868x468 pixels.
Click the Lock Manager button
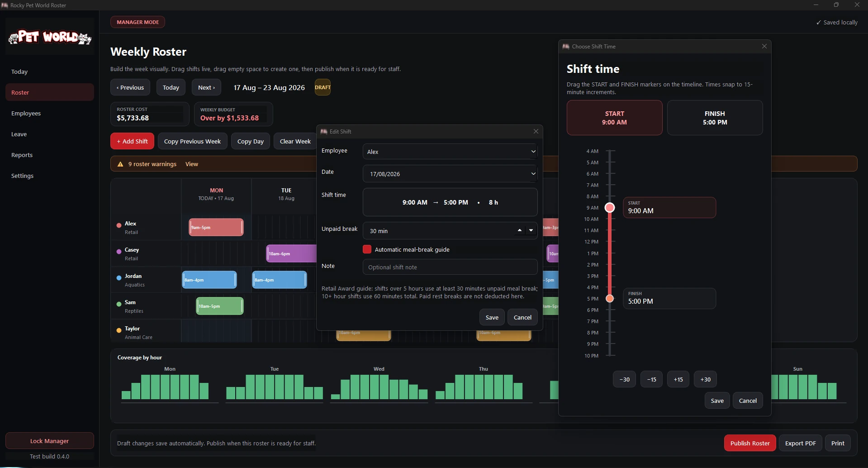(50, 441)
